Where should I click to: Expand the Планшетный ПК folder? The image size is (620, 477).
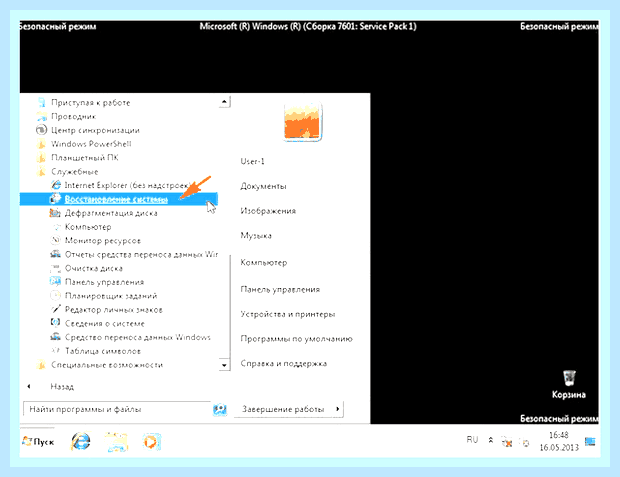point(78,157)
